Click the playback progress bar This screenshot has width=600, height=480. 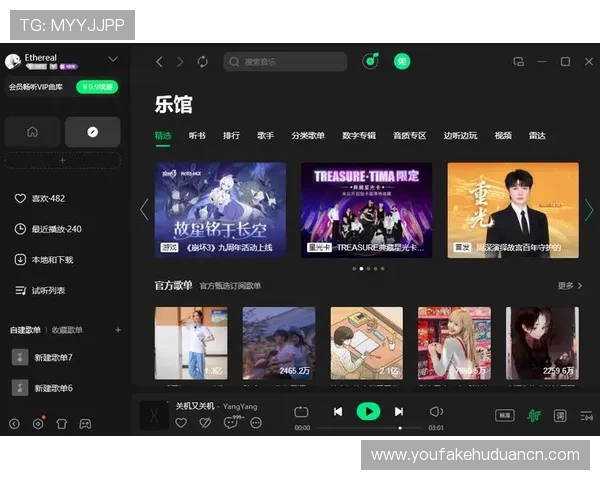coord(369,428)
